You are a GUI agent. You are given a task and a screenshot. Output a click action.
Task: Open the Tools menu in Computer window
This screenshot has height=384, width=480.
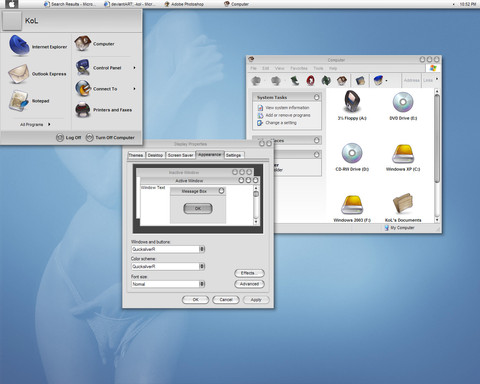318,68
